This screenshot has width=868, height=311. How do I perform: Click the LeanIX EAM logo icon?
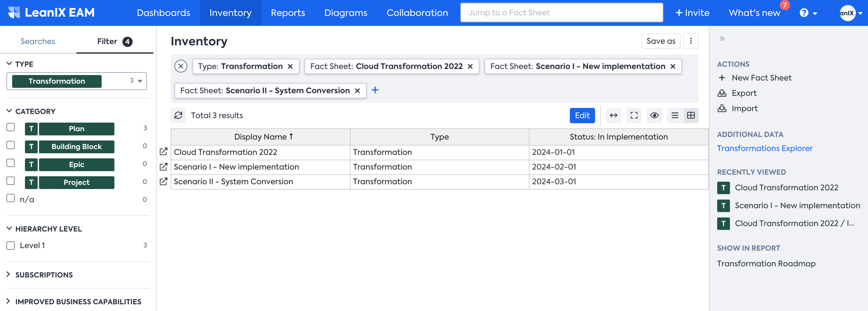tap(14, 13)
